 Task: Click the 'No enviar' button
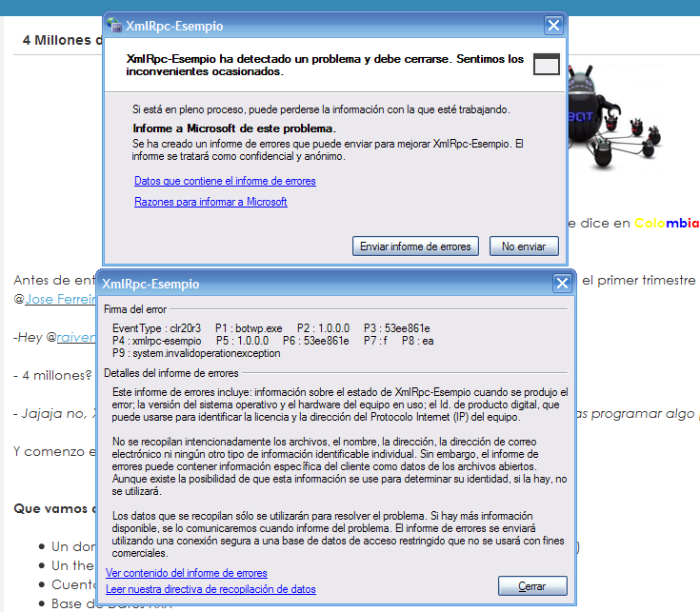[524, 247]
